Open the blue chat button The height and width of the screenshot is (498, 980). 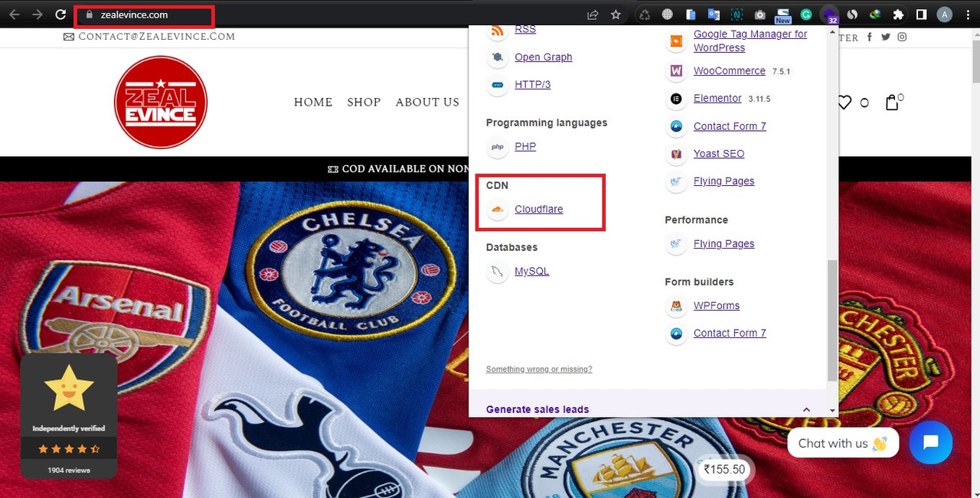click(x=931, y=443)
